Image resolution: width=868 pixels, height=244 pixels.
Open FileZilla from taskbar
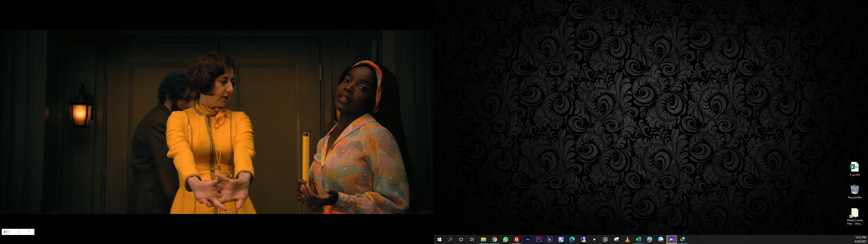point(517,239)
